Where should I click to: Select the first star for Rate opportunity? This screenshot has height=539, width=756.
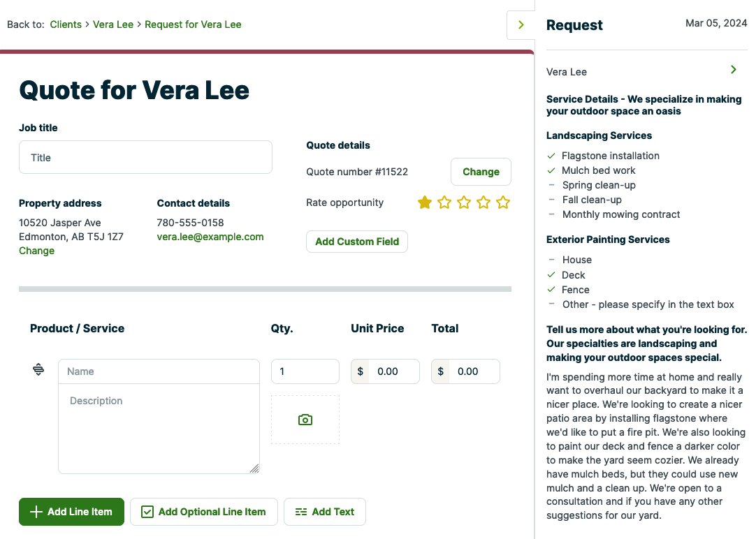tap(424, 202)
